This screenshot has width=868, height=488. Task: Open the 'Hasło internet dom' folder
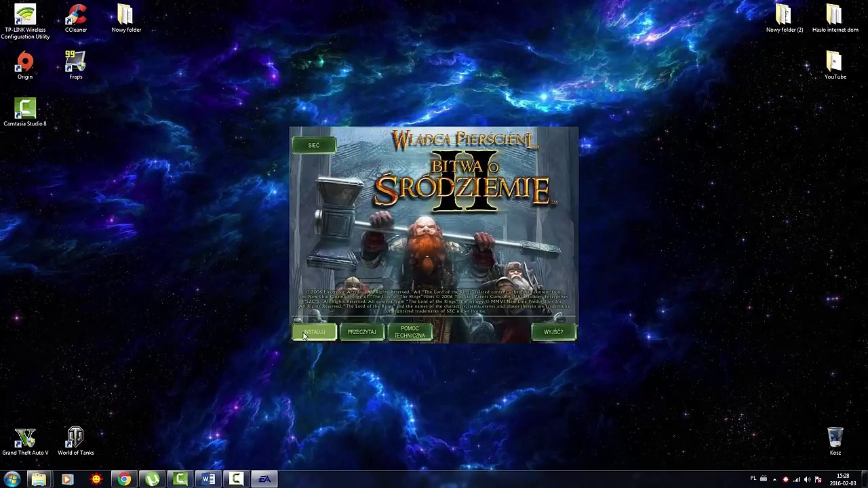coord(835,19)
